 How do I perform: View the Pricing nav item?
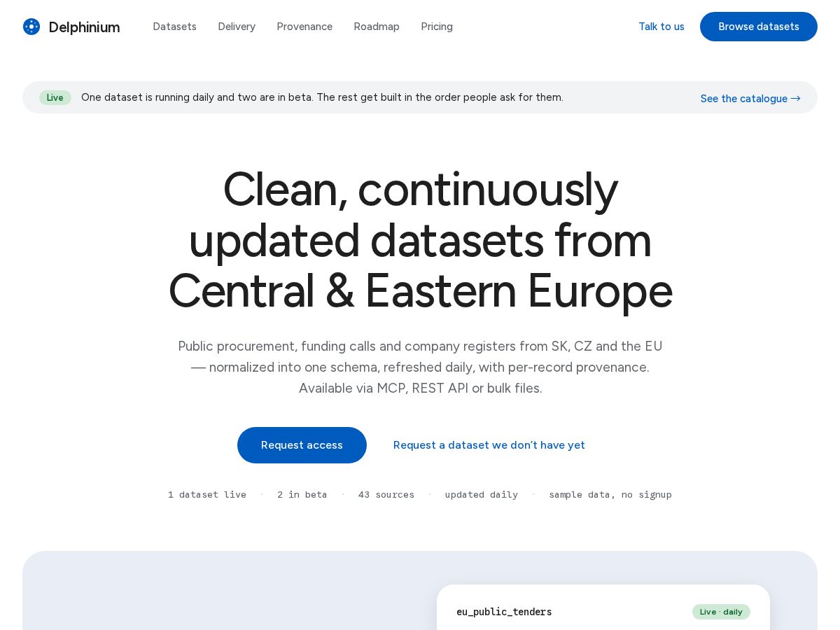pyautogui.click(x=437, y=27)
